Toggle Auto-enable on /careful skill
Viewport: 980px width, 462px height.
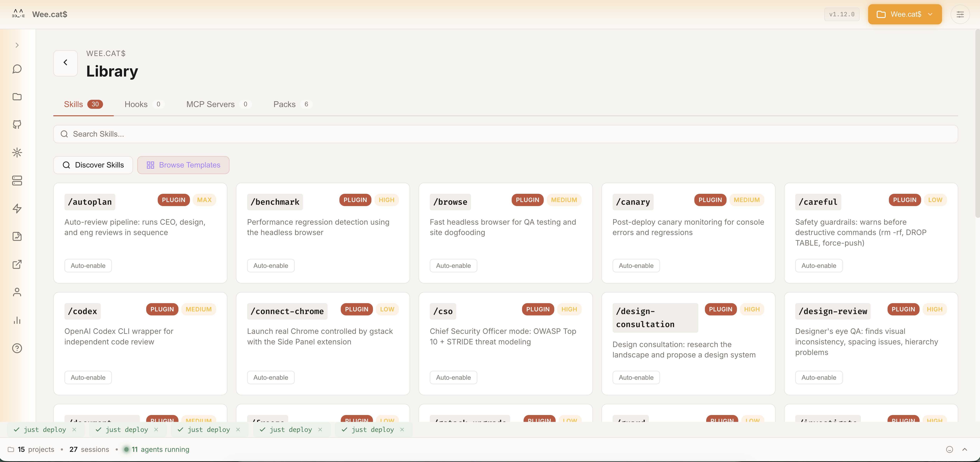pyautogui.click(x=818, y=266)
